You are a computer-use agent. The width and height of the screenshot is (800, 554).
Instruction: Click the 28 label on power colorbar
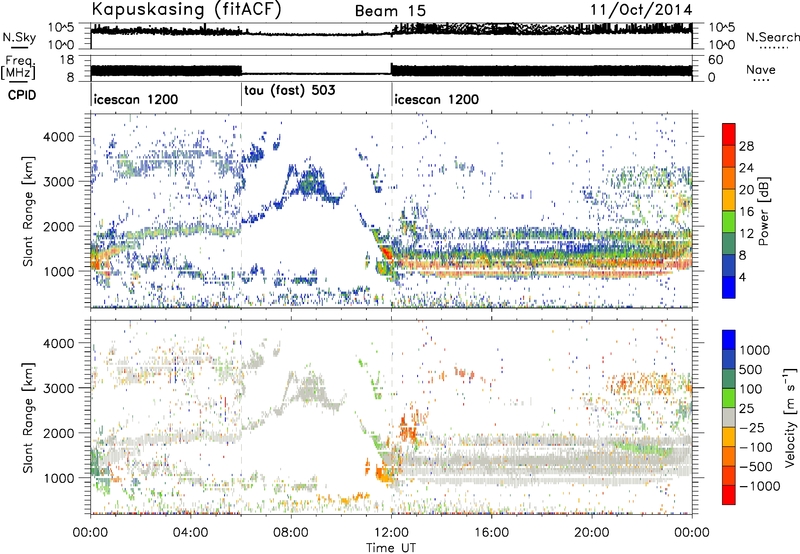tap(746, 146)
